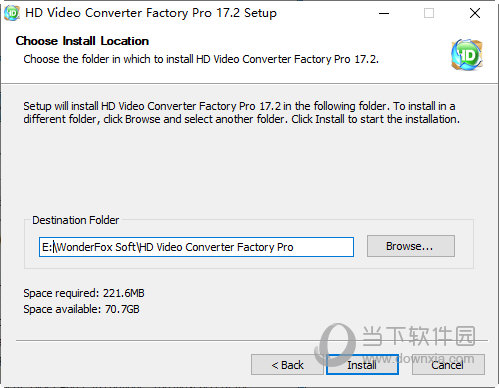Go to the previous step with < Back
The width and height of the screenshot is (499, 388).
coord(287,365)
